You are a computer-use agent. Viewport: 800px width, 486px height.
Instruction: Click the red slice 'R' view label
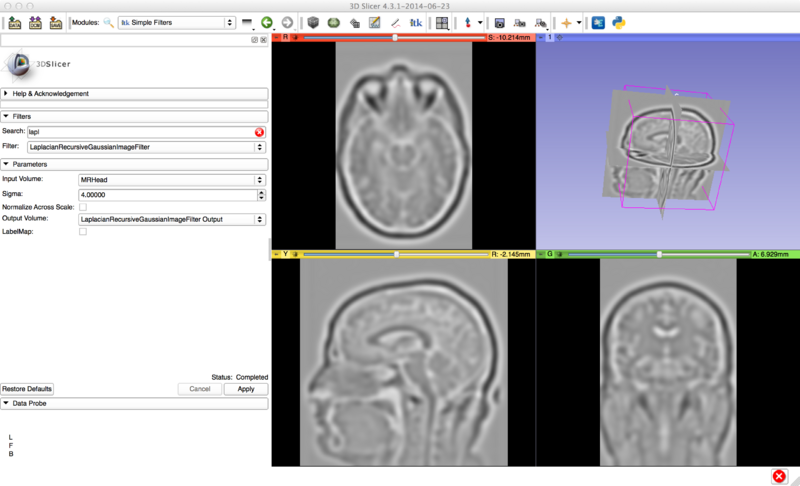tap(285, 37)
